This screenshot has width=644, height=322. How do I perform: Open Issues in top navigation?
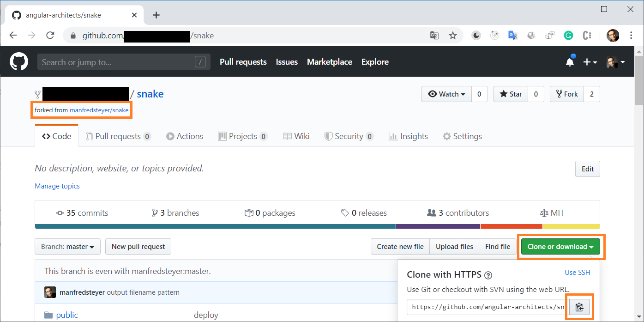click(287, 62)
